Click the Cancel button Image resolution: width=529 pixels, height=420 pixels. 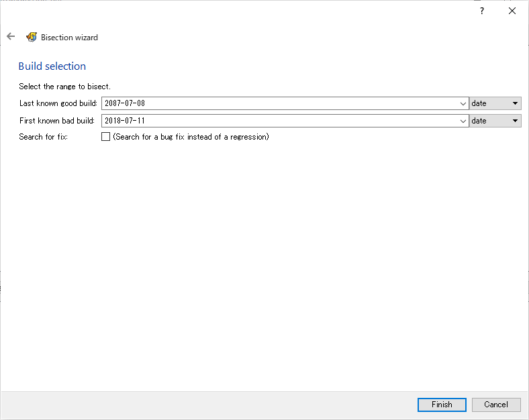[496, 405]
